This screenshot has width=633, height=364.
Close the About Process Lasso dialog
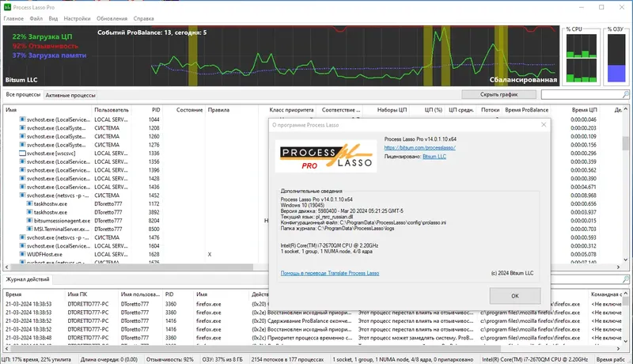[544, 125]
